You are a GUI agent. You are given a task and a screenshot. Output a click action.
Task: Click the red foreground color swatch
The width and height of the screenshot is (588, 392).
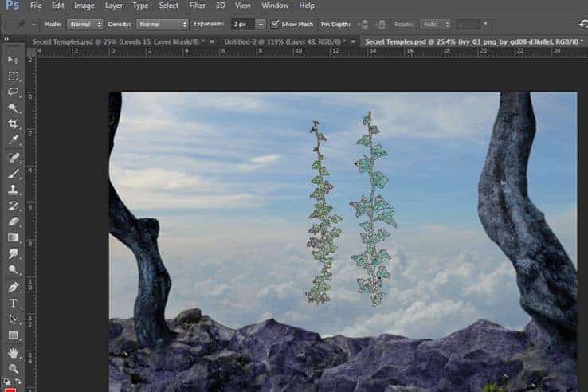click(x=10, y=390)
